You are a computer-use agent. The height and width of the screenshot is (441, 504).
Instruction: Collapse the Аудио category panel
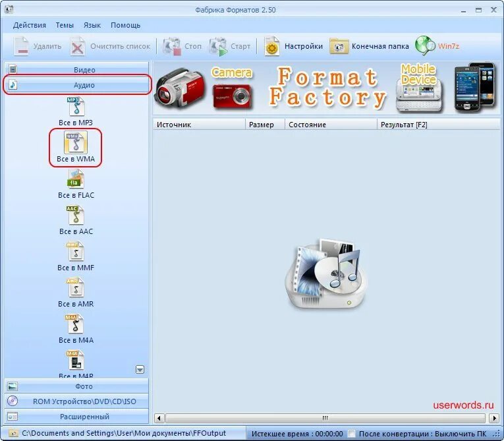(76, 85)
